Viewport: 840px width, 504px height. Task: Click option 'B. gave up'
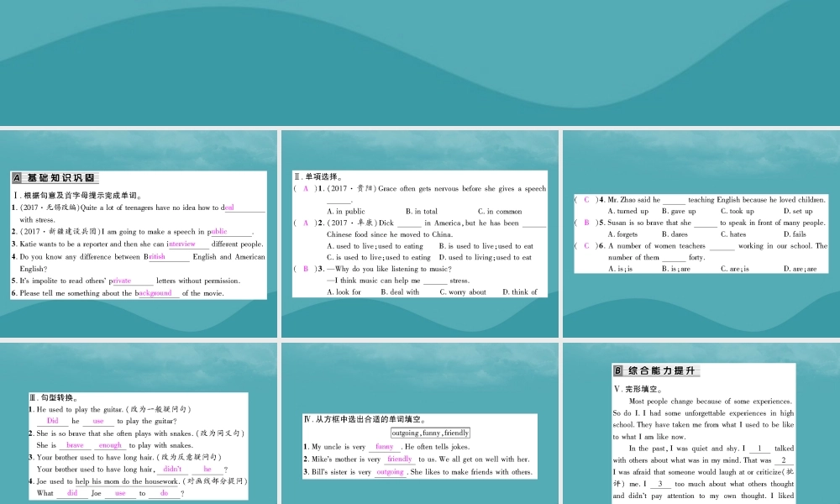[679, 211]
